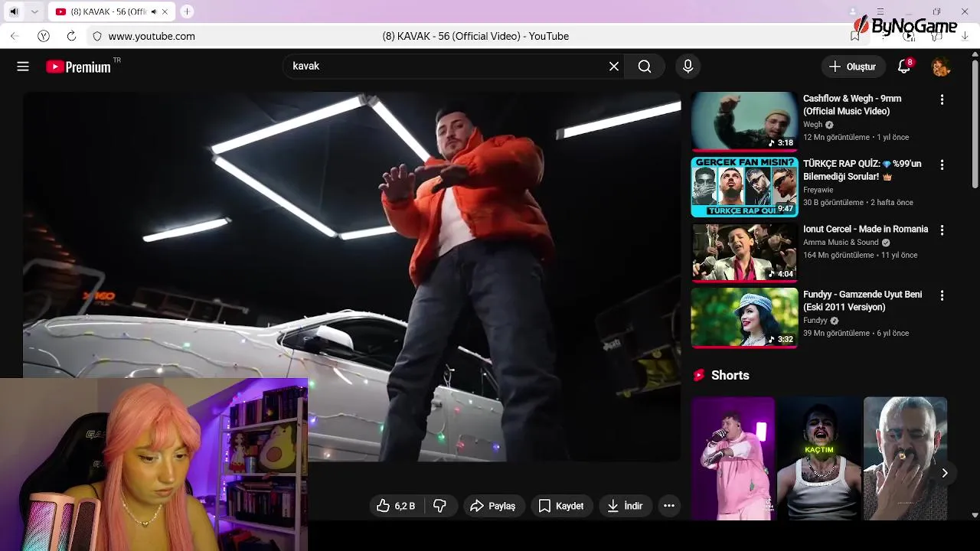Close the KAVAK - 56 tab
Screen dimensions: 980x551
pyautogui.click(x=165, y=11)
